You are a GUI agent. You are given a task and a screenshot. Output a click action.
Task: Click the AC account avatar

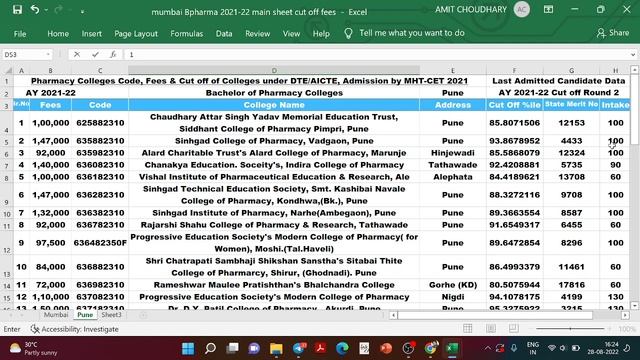pyautogui.click(x=522, y=9)
